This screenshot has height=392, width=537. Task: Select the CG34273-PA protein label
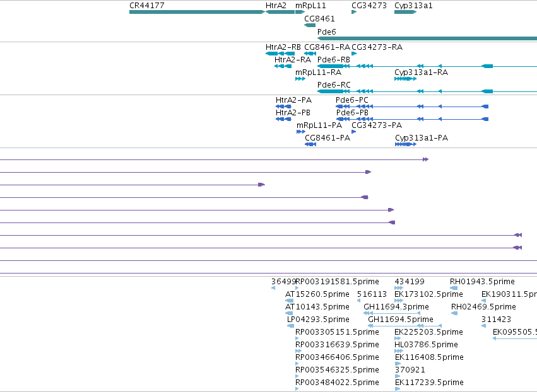(377, 125)
